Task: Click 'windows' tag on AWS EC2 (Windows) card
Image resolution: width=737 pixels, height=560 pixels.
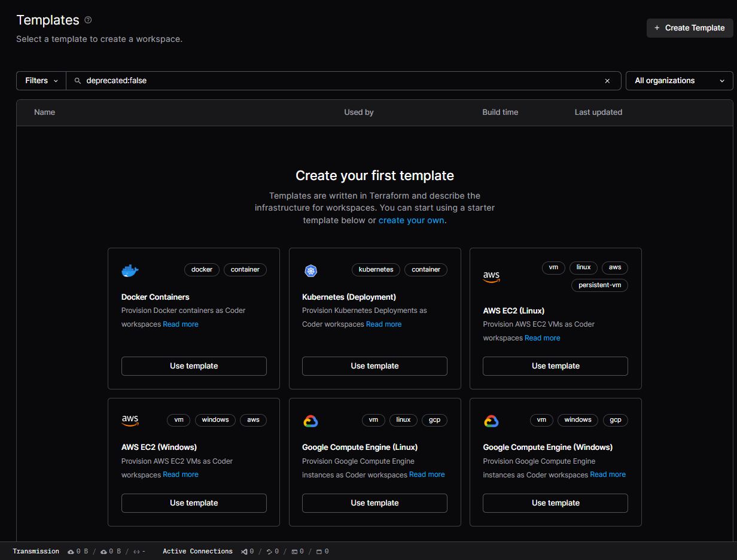Action: coord(215,420)
